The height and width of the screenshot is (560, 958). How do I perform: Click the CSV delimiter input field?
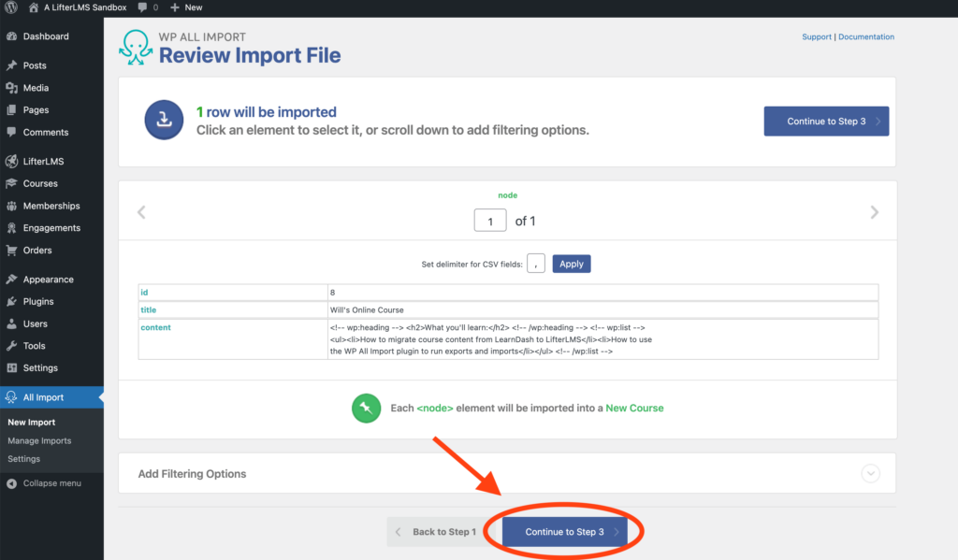pyautogui.click(x=536, y=264)
